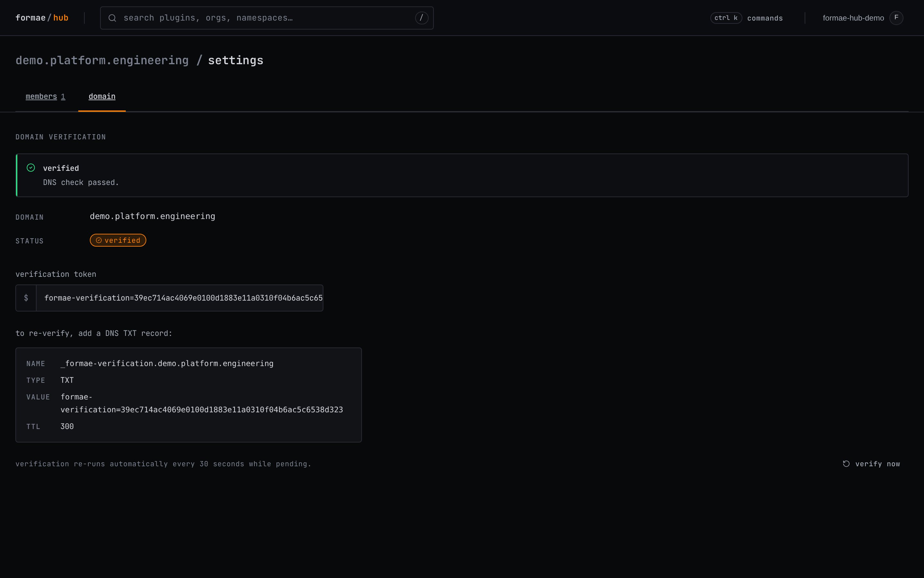924x578 pixels.
Task: Click the TTL value 300
Action: (x=67, y=426)
